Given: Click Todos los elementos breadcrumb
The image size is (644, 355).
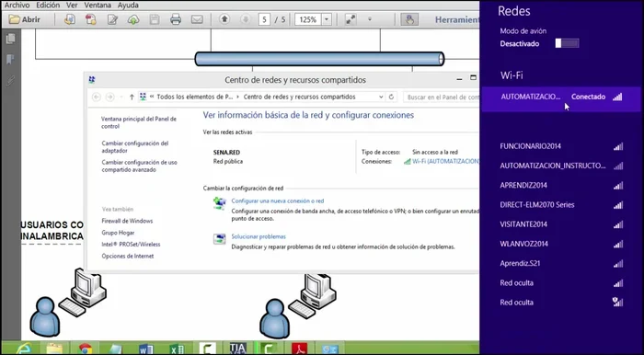Looking at the screenshot, I should (x=195, y=97).
